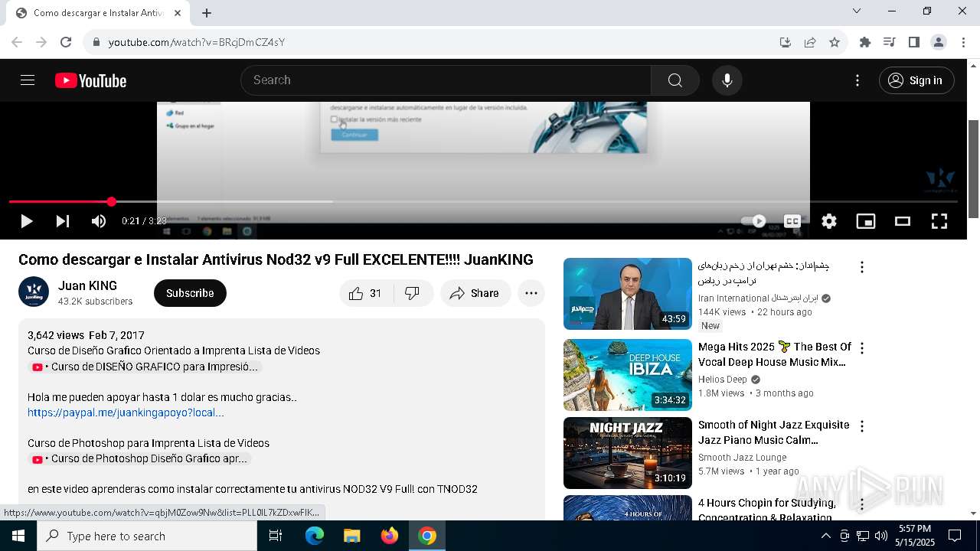Skip to the next video

[63, 221]
